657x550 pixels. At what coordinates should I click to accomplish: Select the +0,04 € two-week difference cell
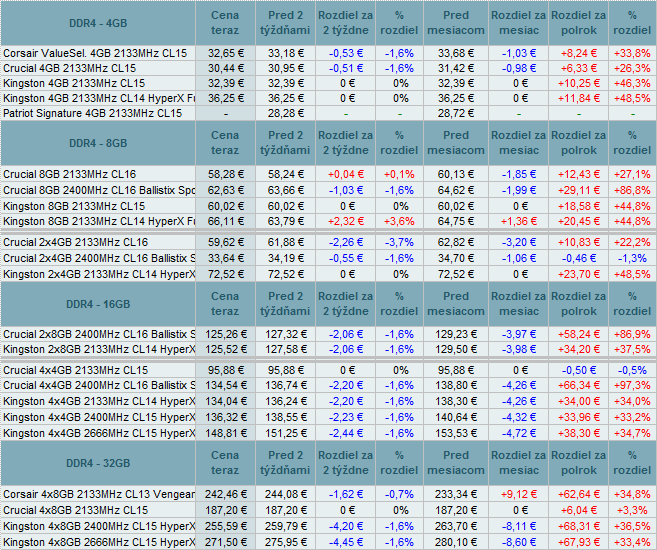click(345, 174)
